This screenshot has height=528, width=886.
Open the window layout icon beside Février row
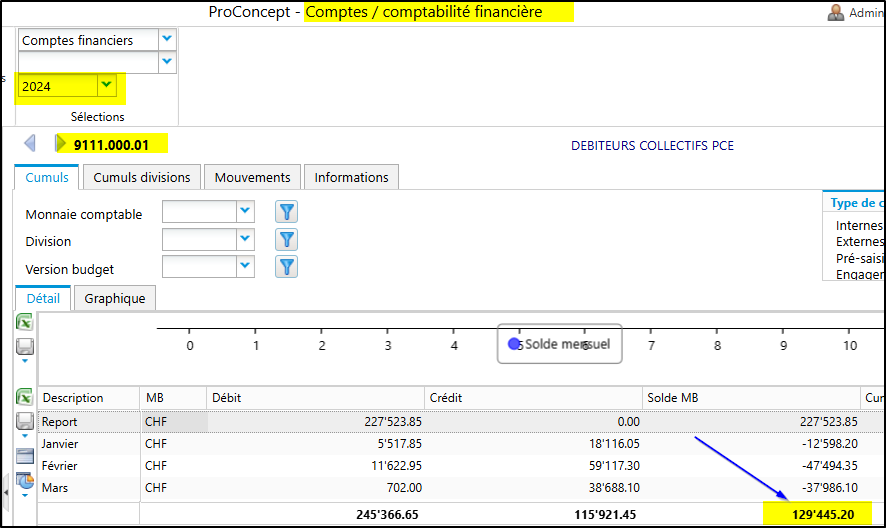[x=24, y=456]
